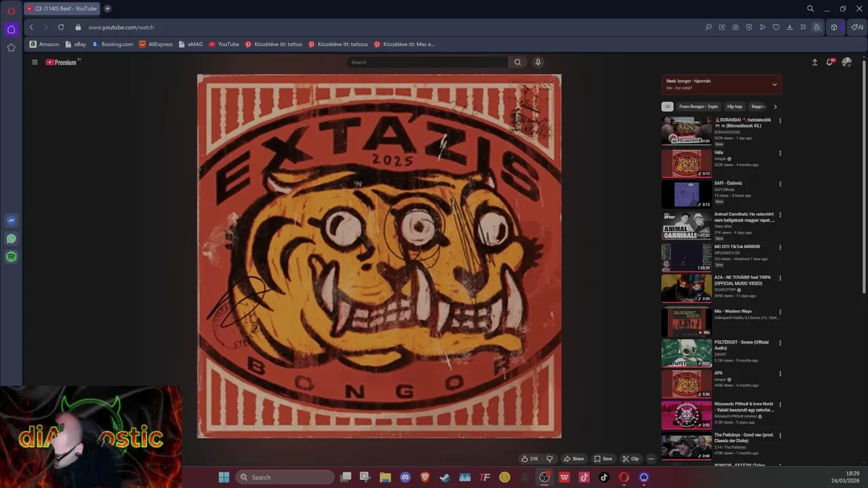The width and height of the screenshot is (868, 488).
Task: Open options for MC ISTI TikTok MIRROR
Action: (780, 247)
